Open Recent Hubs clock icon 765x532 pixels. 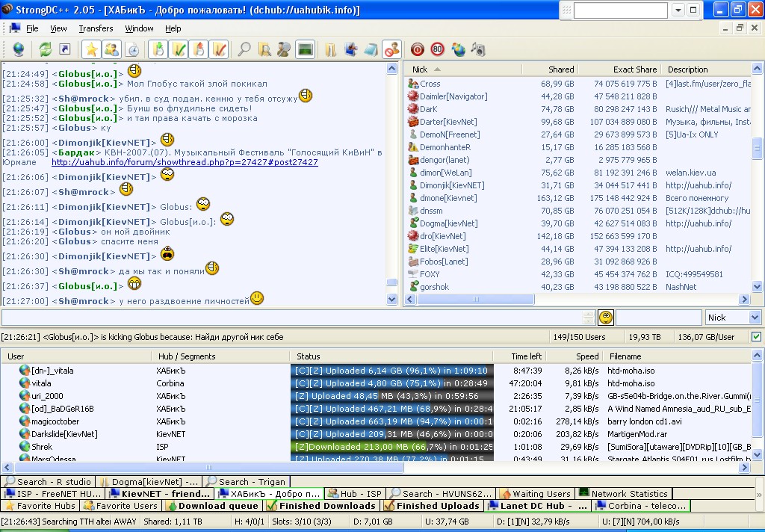[x=132, y=49]
